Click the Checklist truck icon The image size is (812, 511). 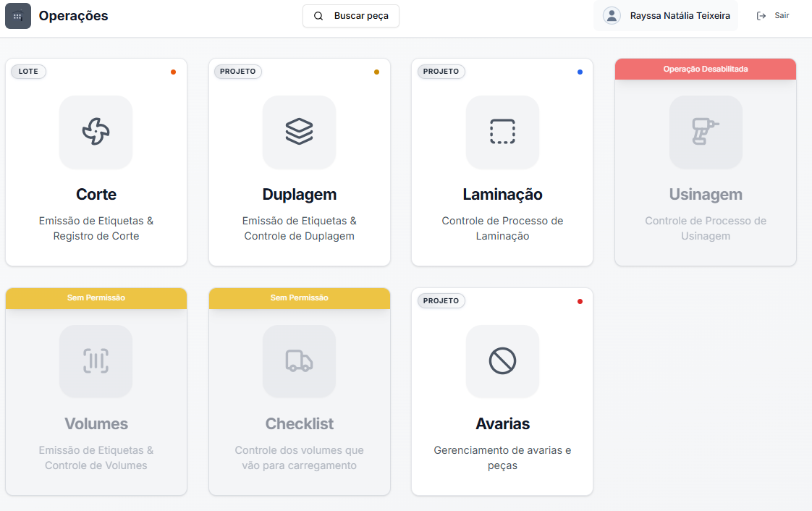(x=299, y=360)
